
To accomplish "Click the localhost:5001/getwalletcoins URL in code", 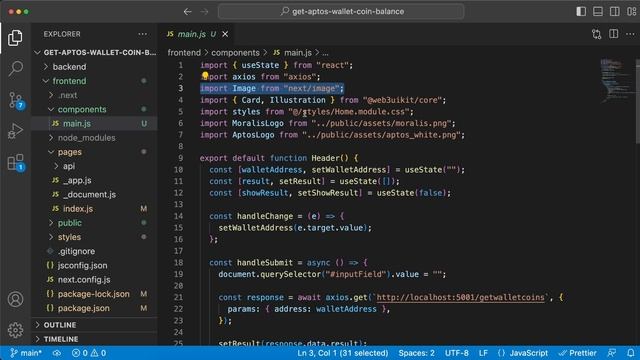I will tap(460, 298).
